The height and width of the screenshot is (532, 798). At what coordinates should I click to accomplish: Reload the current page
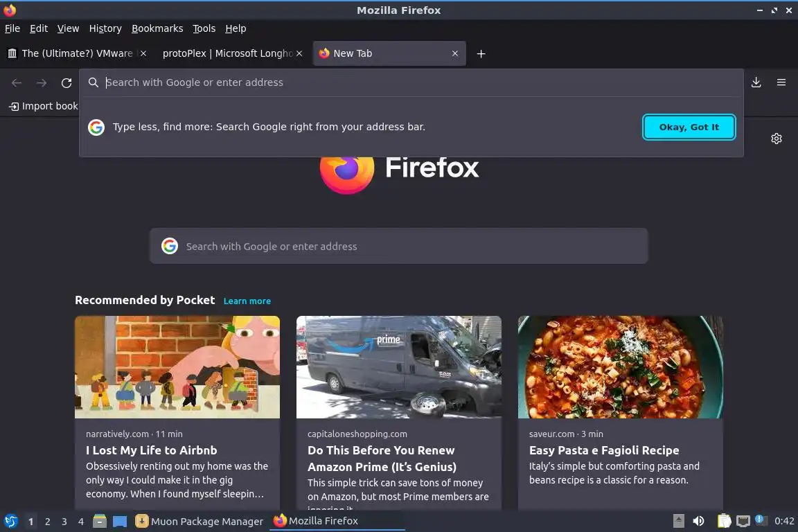[x=66, y=82]
